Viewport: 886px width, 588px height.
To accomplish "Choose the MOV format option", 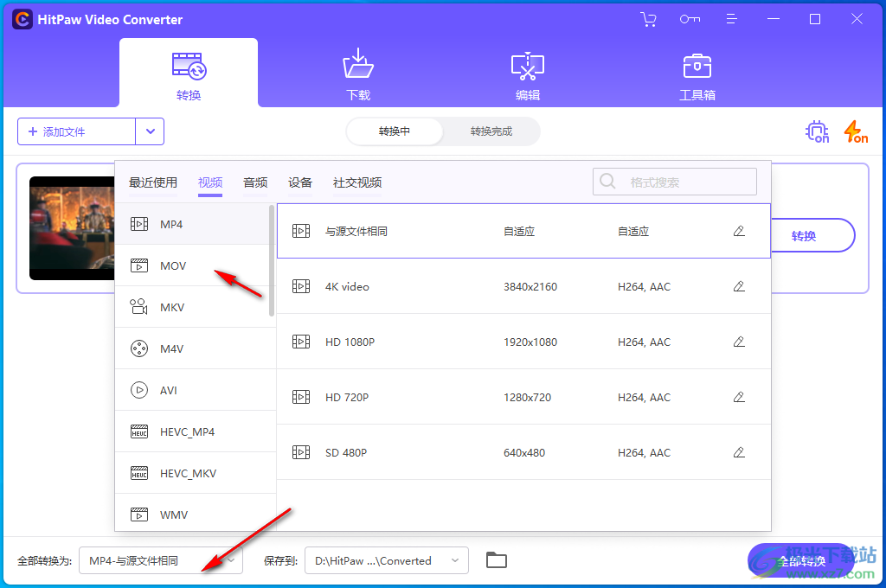I will coord(170,265).
